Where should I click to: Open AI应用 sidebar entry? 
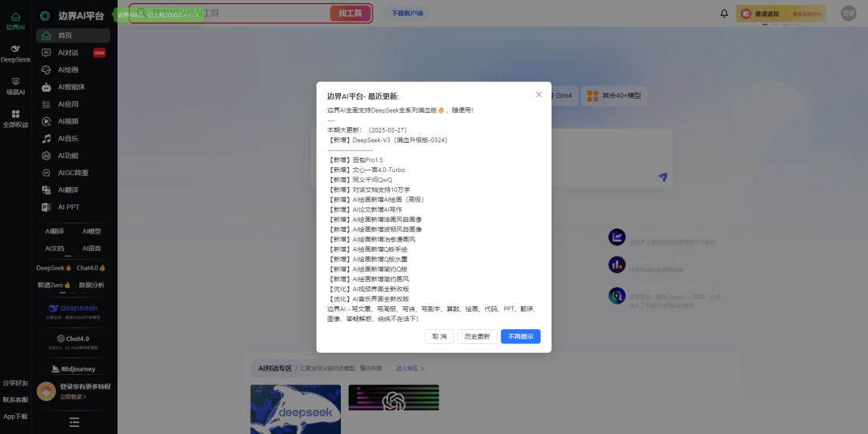[x=73, y=104]
